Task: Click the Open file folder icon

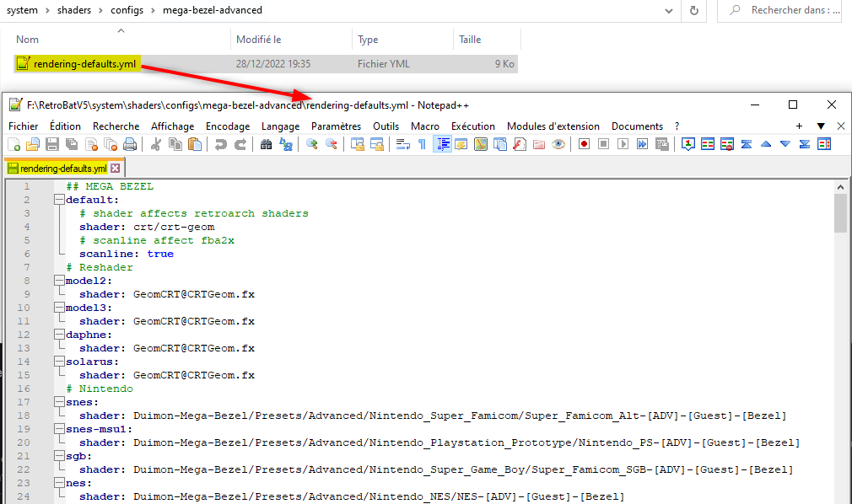Action: (x=33, y=144)
